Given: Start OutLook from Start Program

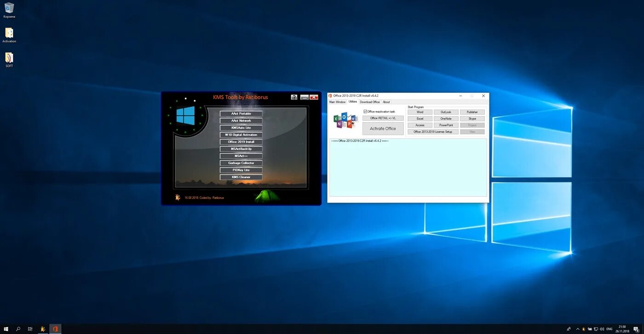Looking at the screenshot, I should tap(446, 112).
